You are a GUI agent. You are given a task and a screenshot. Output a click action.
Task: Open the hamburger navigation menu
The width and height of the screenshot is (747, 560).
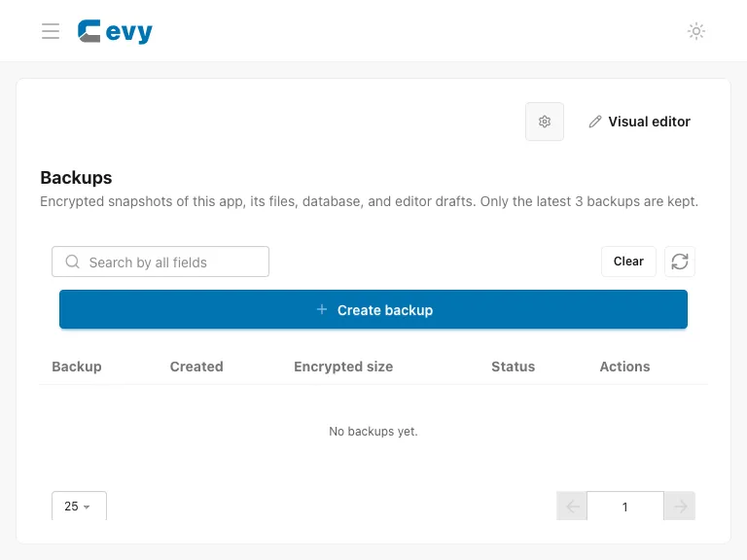[x=51, y=31]
